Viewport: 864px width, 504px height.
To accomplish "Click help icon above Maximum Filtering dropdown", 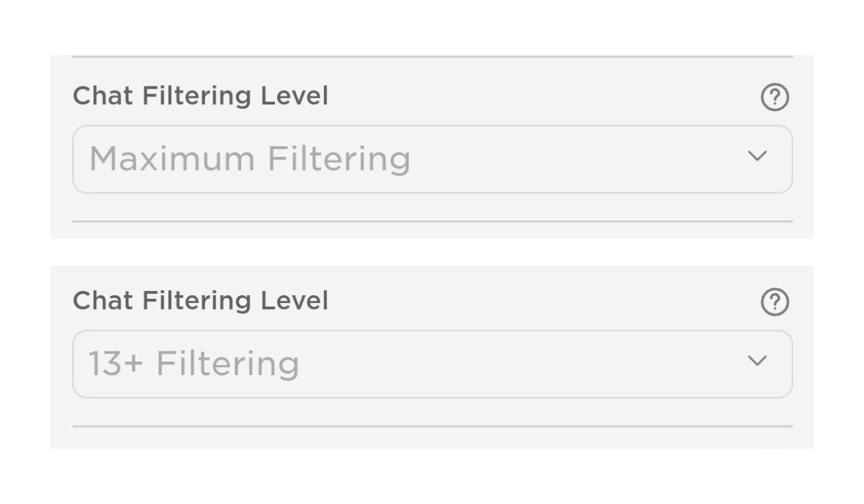I will point(775,97).
